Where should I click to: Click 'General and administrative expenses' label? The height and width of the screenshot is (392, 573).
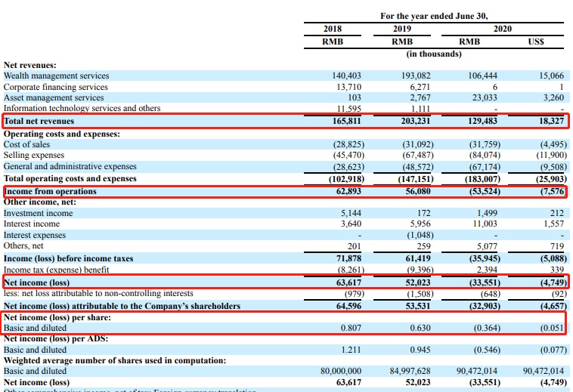[70, 166]
